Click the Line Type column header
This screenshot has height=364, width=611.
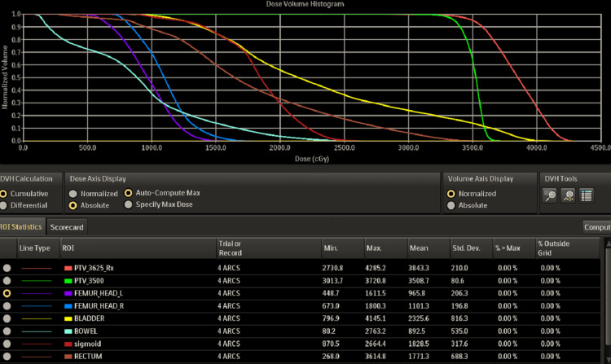point(38,248)
